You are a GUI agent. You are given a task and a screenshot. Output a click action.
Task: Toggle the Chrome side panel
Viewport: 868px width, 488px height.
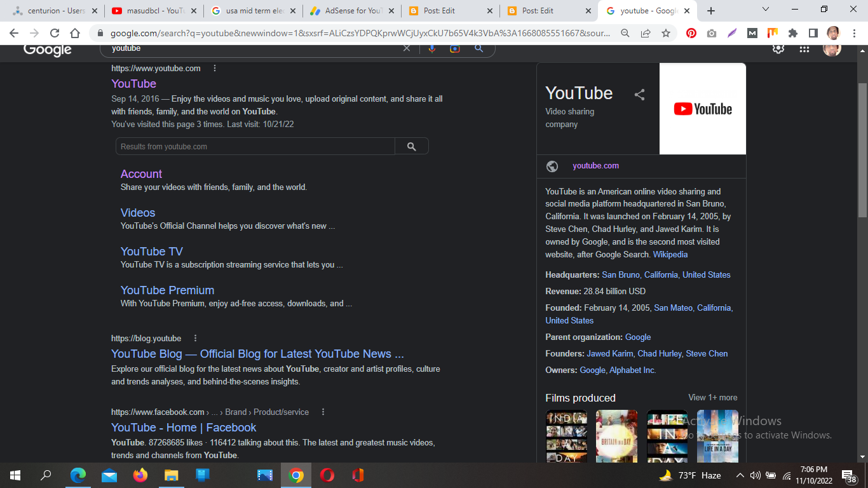click(813, 33)
